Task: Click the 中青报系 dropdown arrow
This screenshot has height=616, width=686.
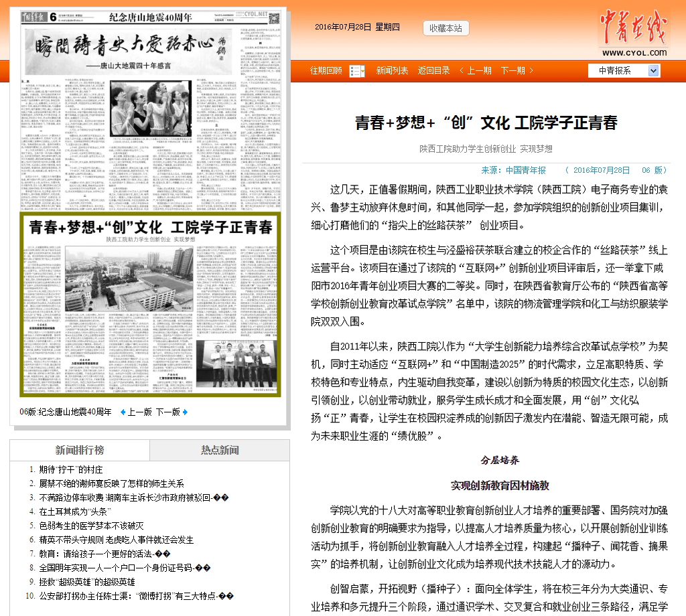Action: 654,71
